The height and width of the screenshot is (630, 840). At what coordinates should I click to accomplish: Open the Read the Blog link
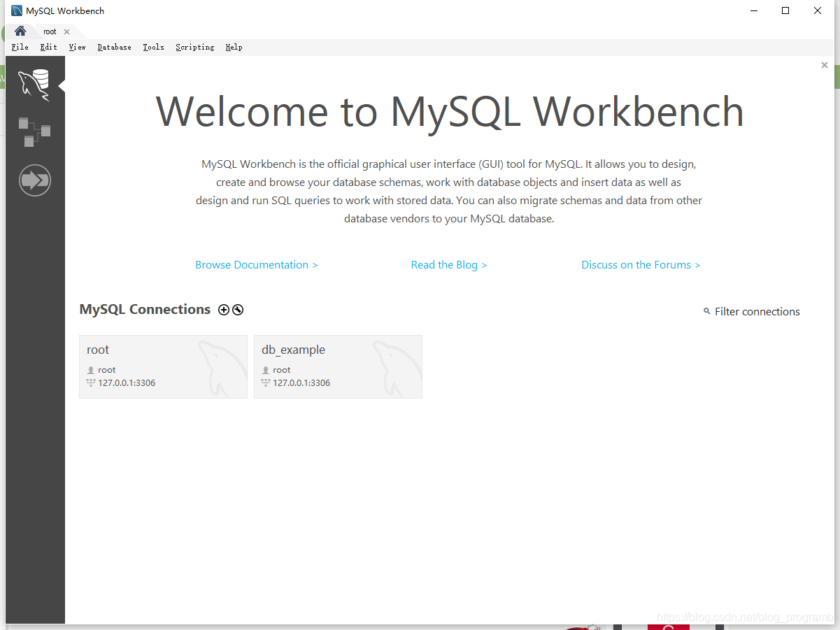448,264
